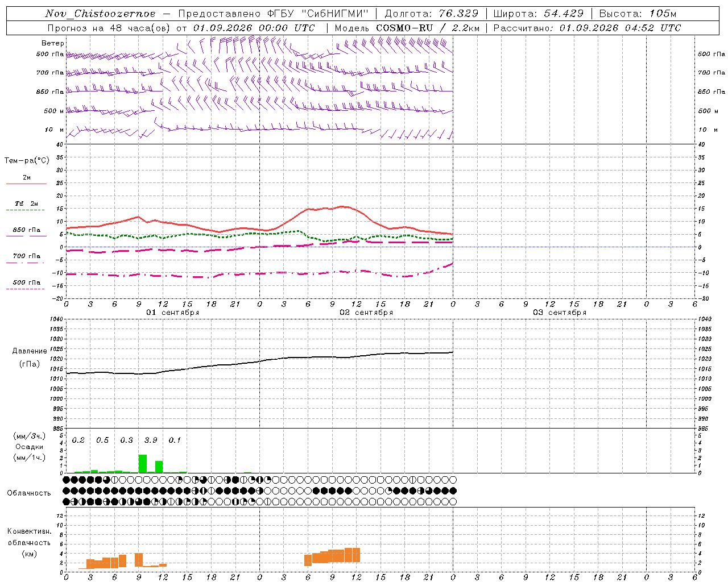Click the 'Облачность' row label
This screenshot has width=728, height=582.
29,493
